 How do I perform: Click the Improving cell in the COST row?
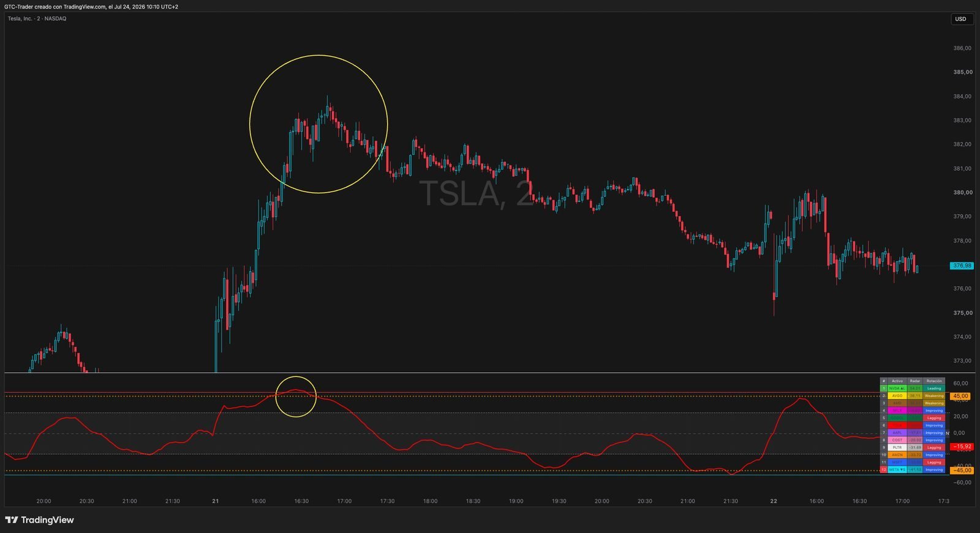[x=934, y=440]
